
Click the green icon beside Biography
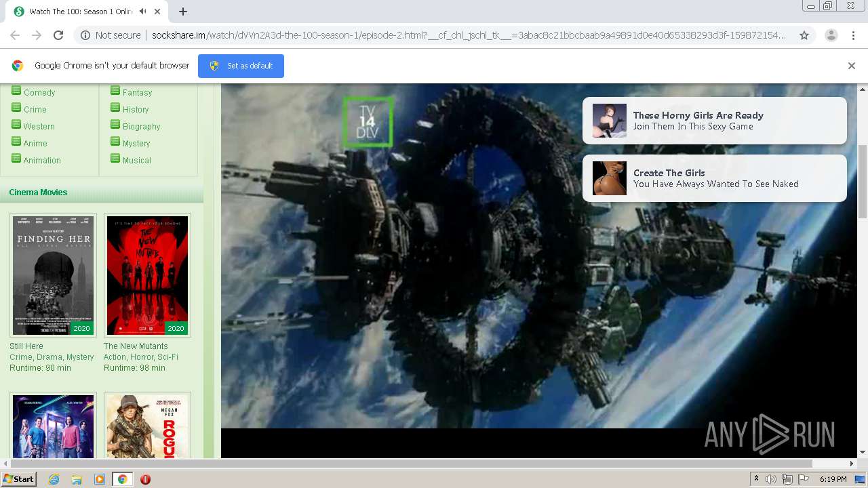coord(115,125)
